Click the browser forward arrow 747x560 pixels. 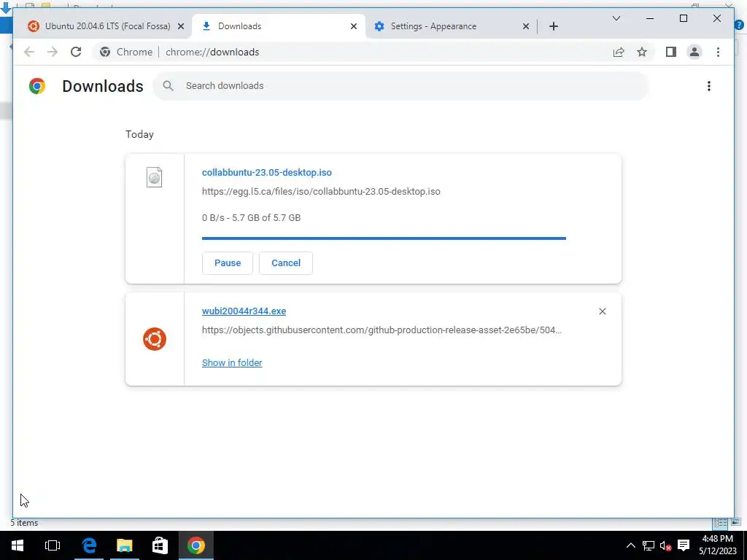(x=53, y=52)
